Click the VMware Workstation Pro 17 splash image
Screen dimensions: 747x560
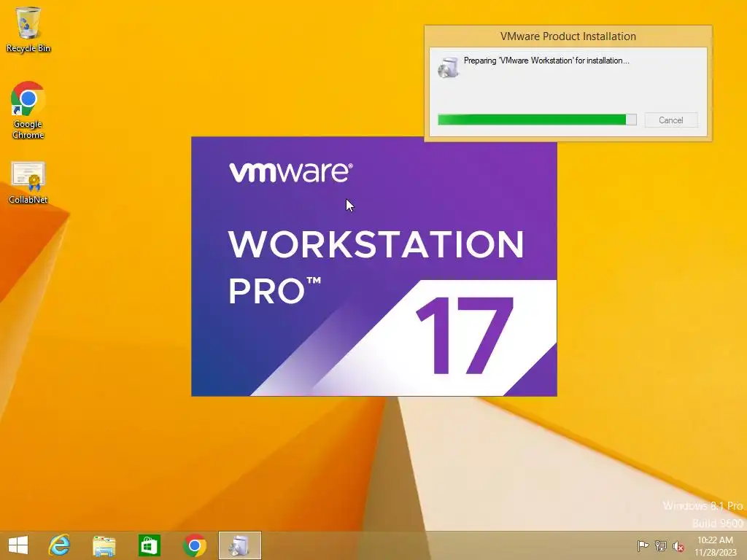tap(374, 266)
